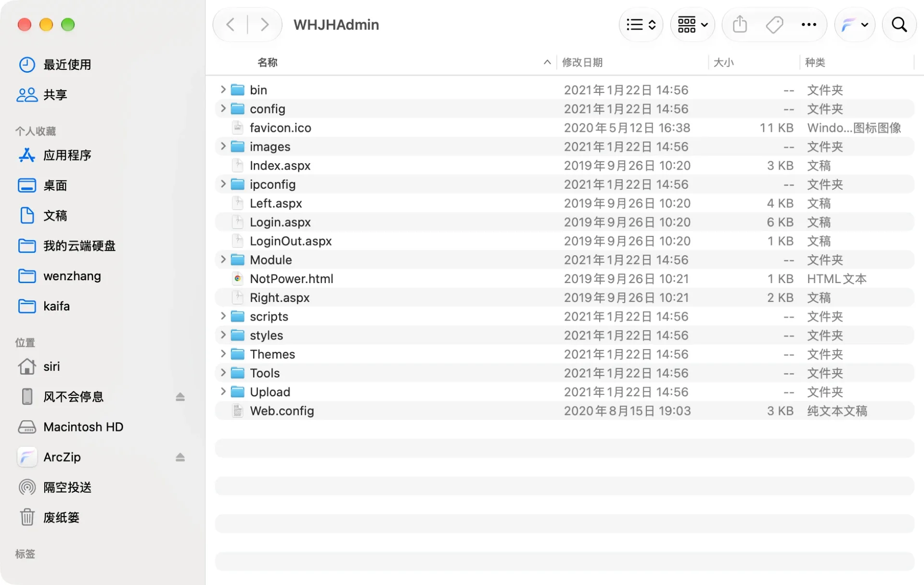Viewport: 924px width, 585px height.
Task: Go back with the left chevron button
Action: point(231,25)
